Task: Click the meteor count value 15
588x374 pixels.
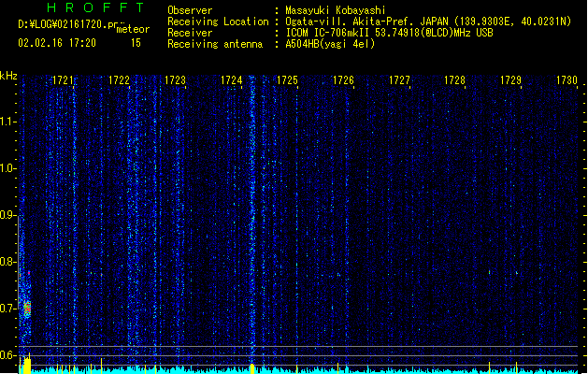Action: (136, 43)
